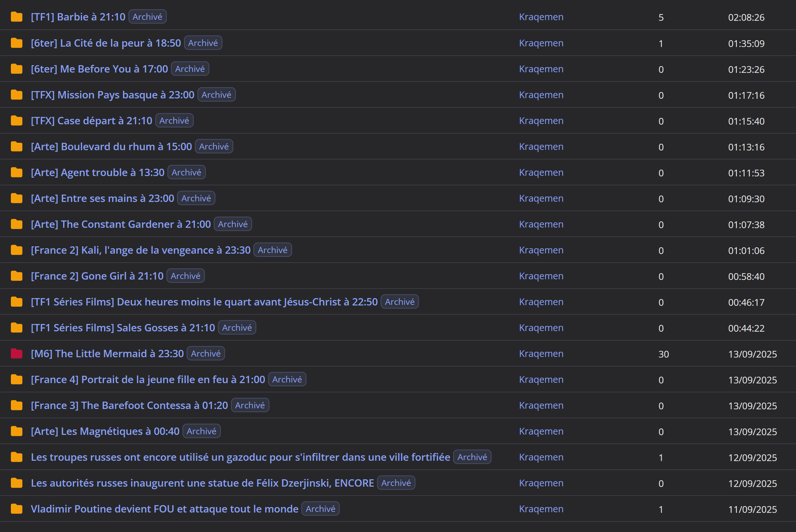Click Archivé tag on Agent trouble topic
Screen dimensions: 796x532
click(x=186, y=172)
